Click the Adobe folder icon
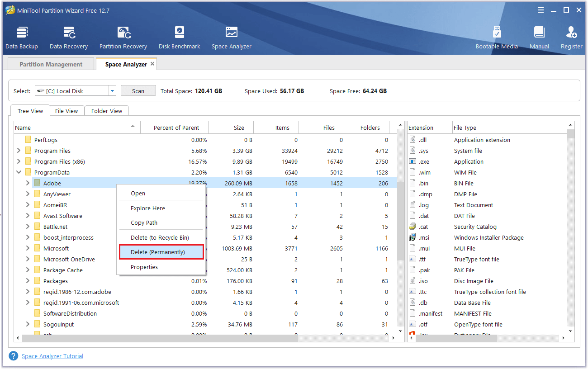 coord(37,183)
